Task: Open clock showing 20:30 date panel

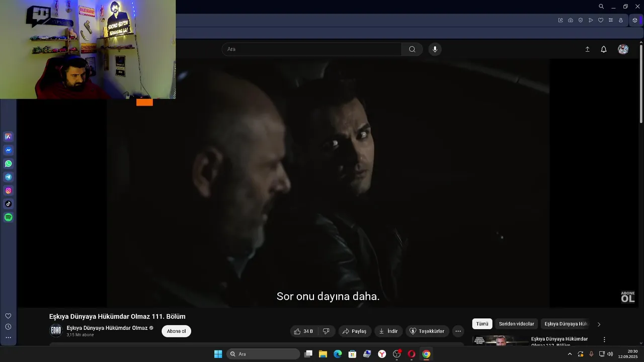Action: 628,354
